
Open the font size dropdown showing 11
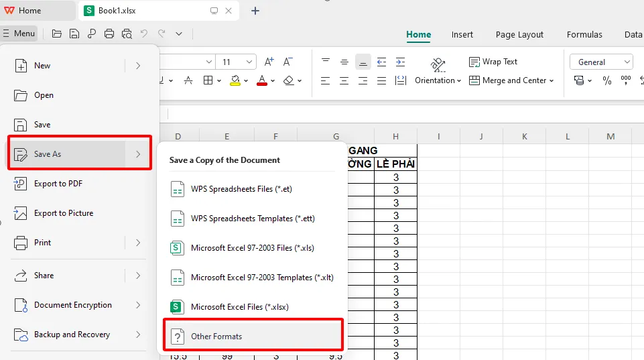click(x=249, y=62)
